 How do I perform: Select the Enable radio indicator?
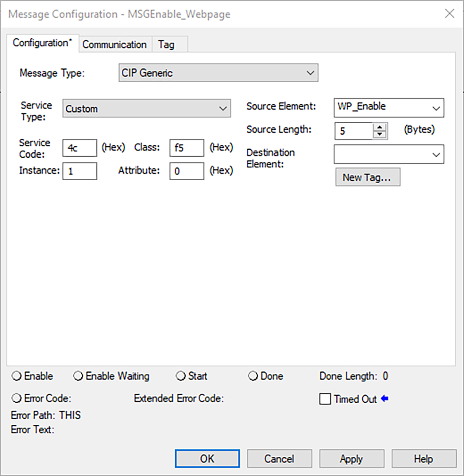17,376
